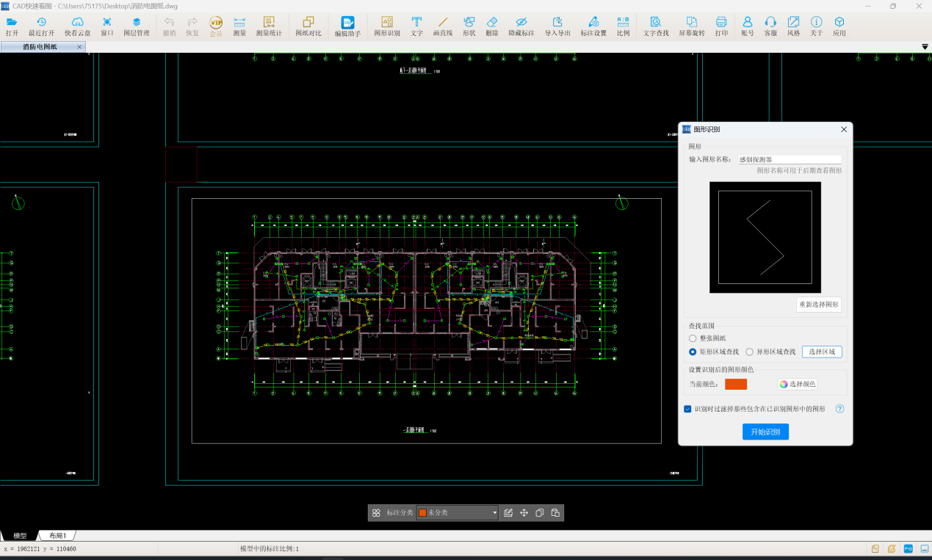Expand the tab list arrow at far right

tap(925, 47)
